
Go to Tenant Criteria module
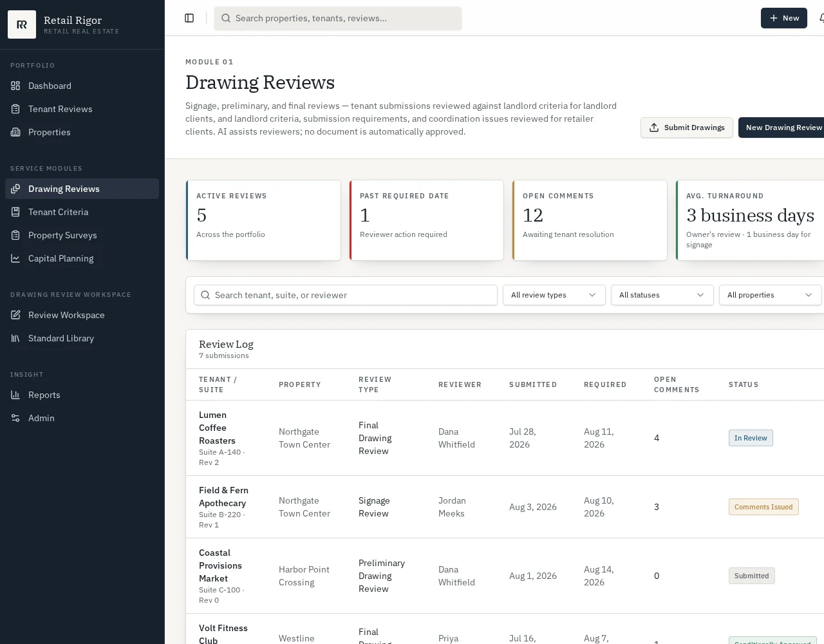[82, 212]
